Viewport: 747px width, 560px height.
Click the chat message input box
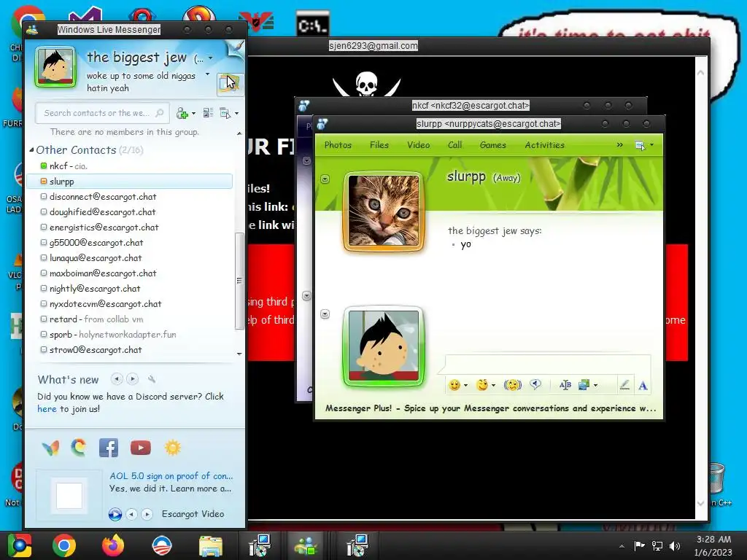tap(548, 365)
